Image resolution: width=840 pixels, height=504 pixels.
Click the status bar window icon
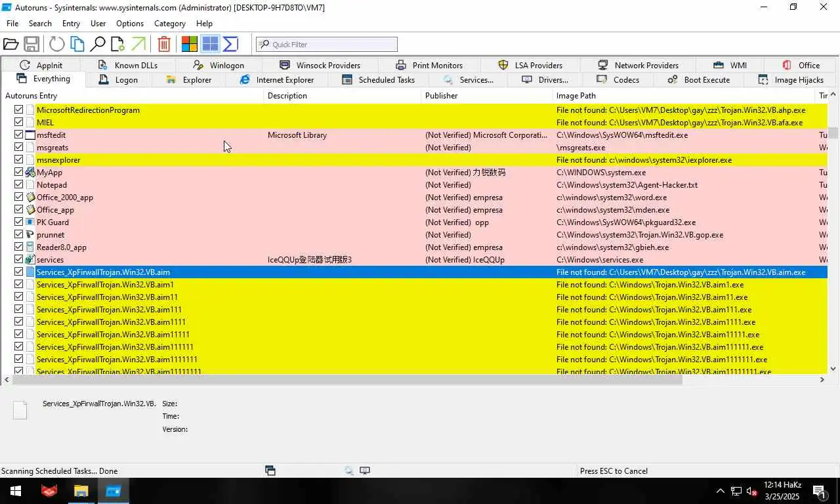(x=270, y=471)
